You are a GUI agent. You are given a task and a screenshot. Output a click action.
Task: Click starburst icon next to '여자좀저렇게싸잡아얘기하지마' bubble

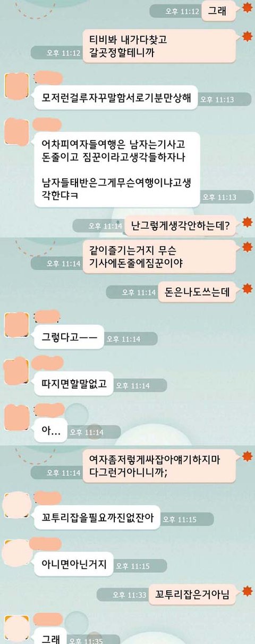(x=247, y=456)
